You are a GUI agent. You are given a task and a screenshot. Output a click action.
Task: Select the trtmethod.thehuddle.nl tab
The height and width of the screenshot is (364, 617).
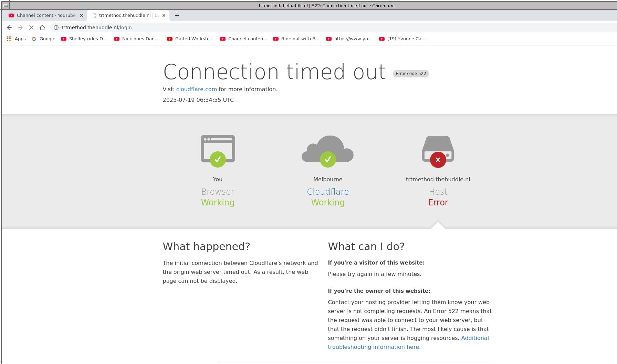(x=128, y=15)
